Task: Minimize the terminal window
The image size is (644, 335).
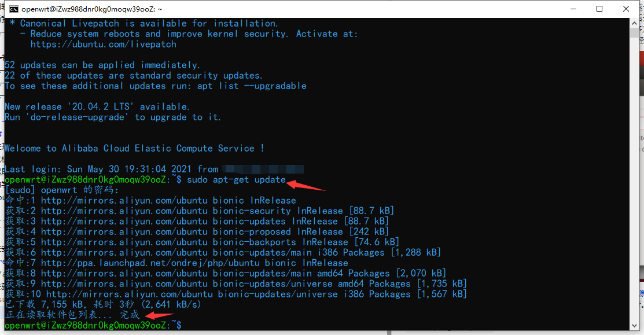Action: 573,9
